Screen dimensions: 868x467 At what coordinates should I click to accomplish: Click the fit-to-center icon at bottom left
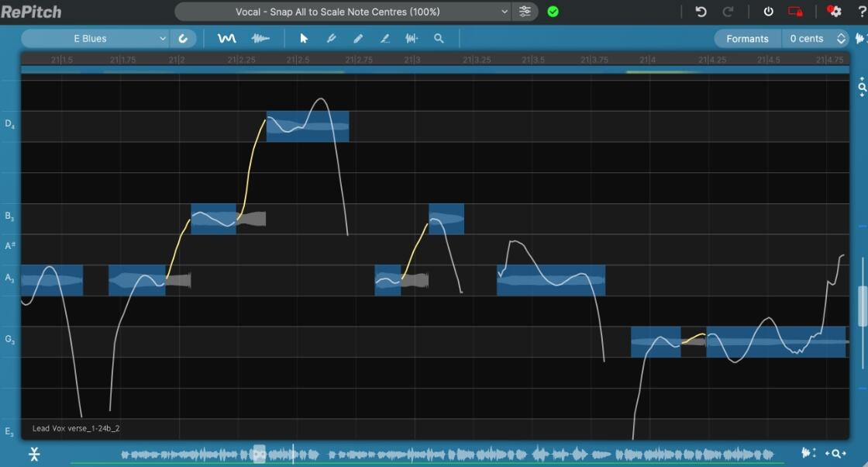pos(34,455)
